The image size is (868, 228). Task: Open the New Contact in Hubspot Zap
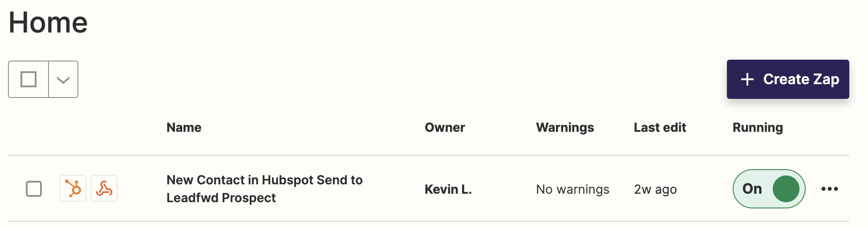pos(264,189)
